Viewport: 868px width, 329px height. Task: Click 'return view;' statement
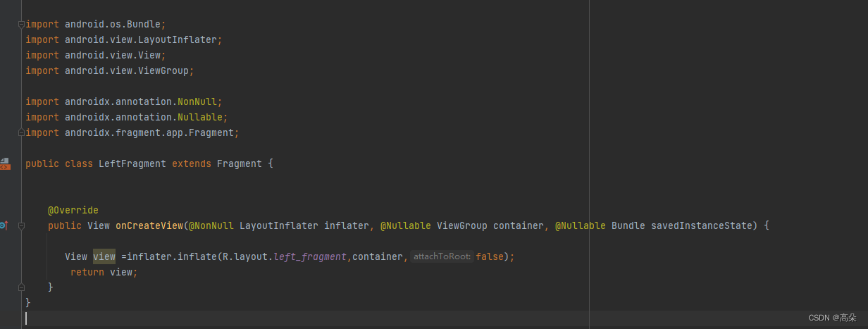[104, 272]
